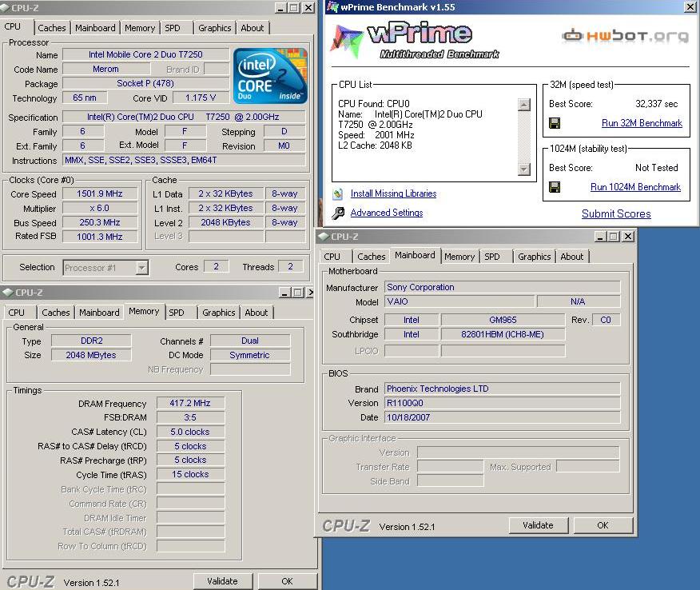The width and height of the screenshot is (700, 590).
Task: Switch to Caches tab in top CPU-Z window
Action: coord(52,28)
